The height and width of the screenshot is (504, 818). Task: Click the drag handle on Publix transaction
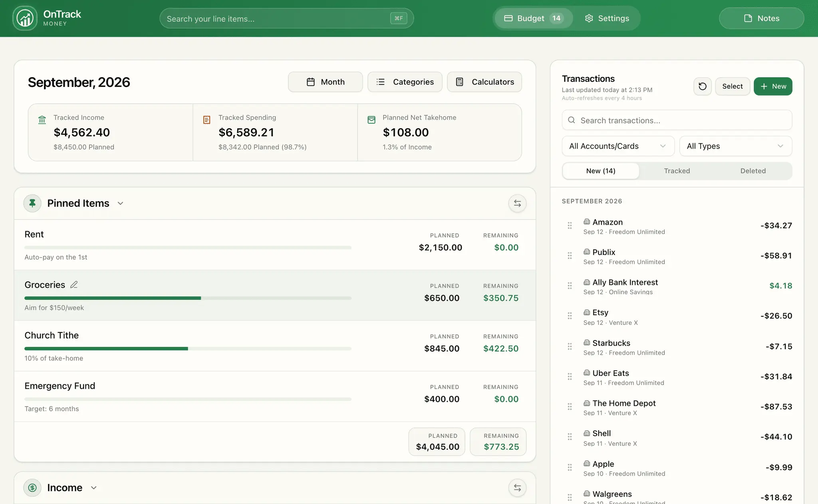[x=570, y=255]
